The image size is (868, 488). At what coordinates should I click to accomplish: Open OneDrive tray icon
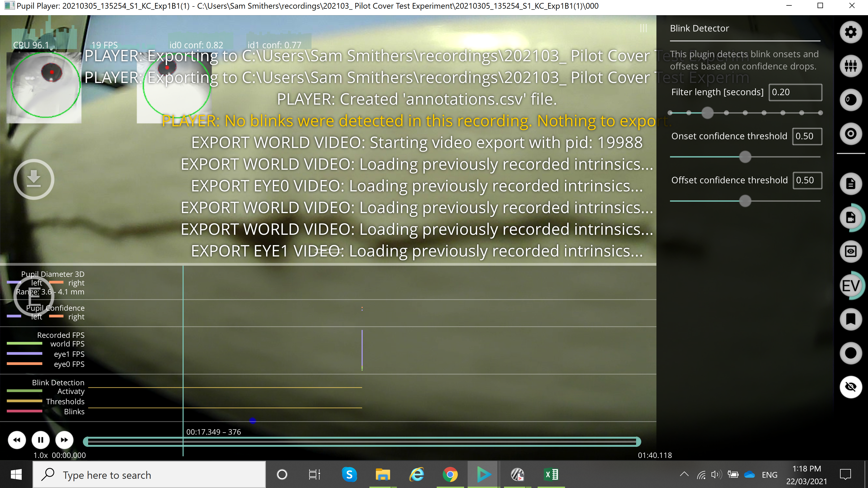point(749,475)
